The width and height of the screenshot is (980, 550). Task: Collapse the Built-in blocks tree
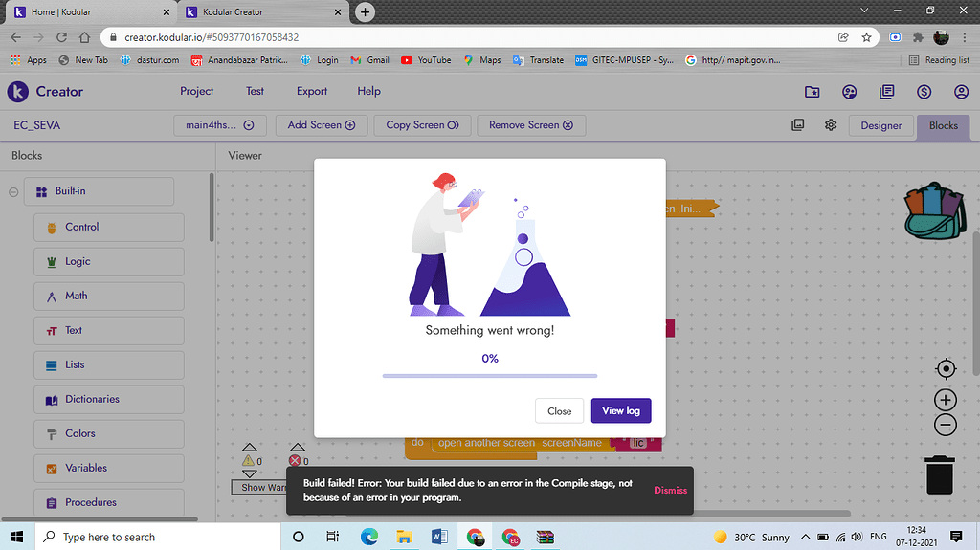coord(13,192)
